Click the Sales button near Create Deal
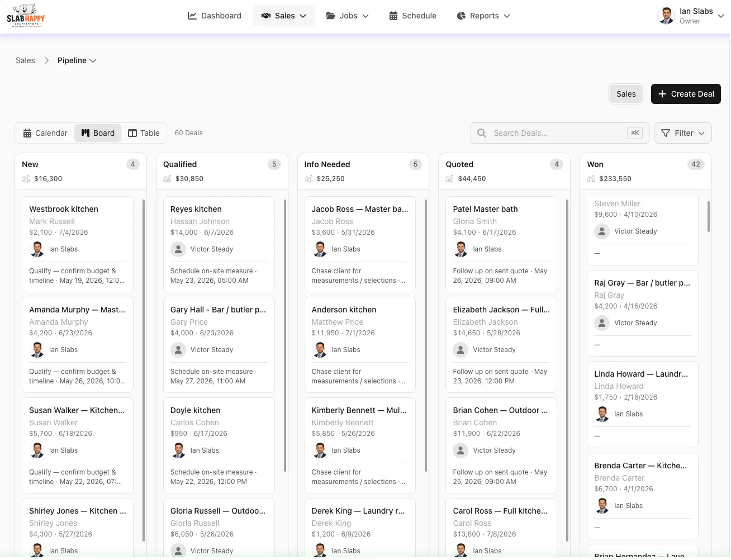The width and height of the screenshot is (731, 560). (626, 94)
